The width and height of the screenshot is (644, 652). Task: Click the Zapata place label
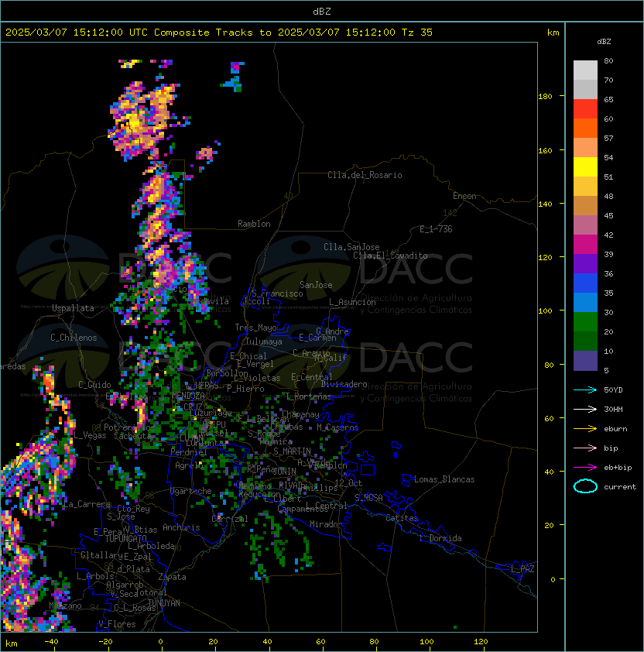pyautogui.click(x=172, y=577)
